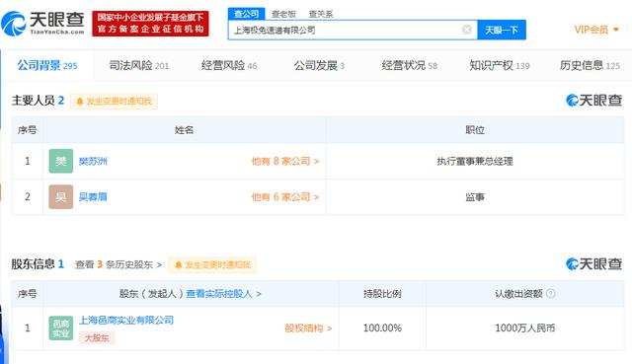
Task: Click change-alert bell button beside 股东信息
Action: pos(212,264)
